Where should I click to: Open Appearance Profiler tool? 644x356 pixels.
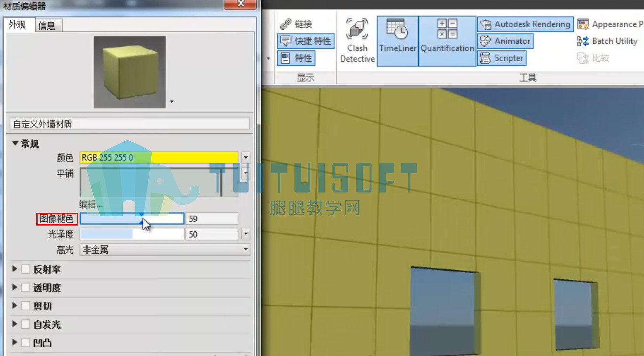click(610, 24)
